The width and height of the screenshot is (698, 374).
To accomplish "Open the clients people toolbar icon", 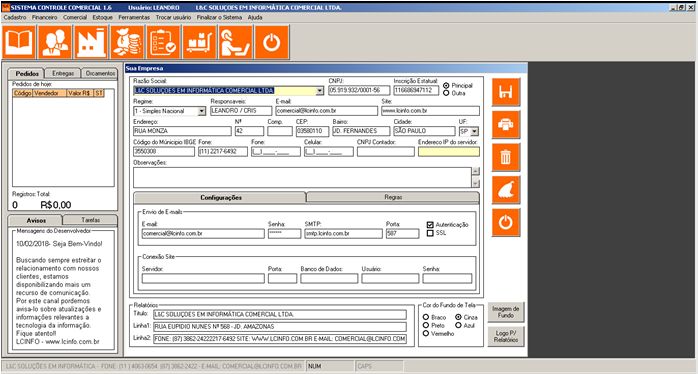I will click(55, 42).
